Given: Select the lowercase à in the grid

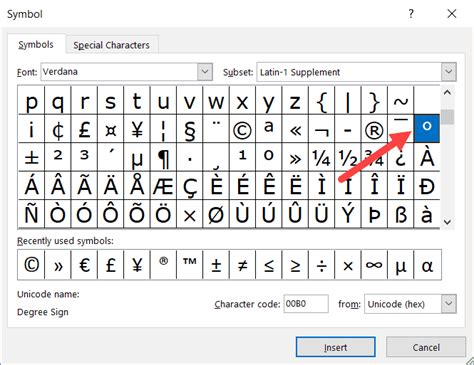Looking at the screenshot, I should (427, 214).
